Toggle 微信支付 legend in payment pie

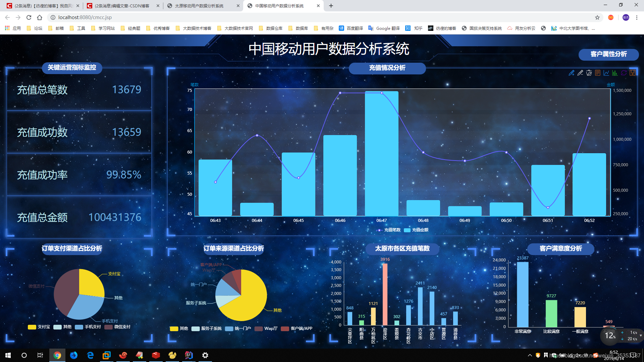[117, 327]
